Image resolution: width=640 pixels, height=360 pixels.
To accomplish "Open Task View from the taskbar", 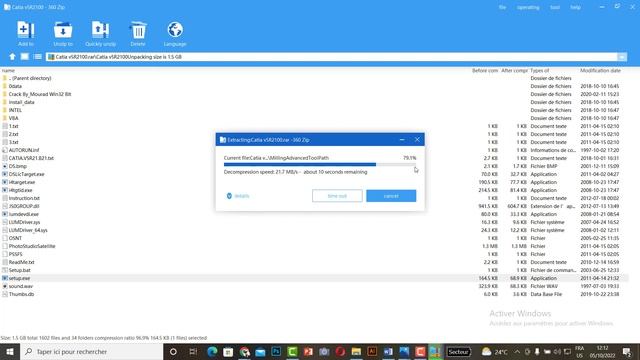I will tap(193, 351).
